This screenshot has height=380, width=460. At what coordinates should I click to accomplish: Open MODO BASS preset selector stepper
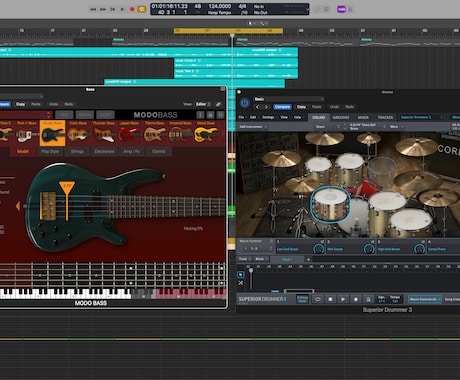(x=49, y=115)
